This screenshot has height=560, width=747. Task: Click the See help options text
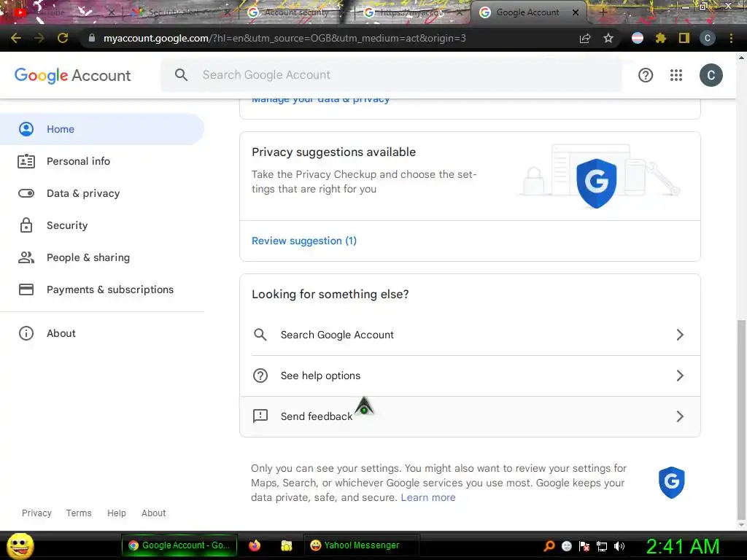(320, 376)
